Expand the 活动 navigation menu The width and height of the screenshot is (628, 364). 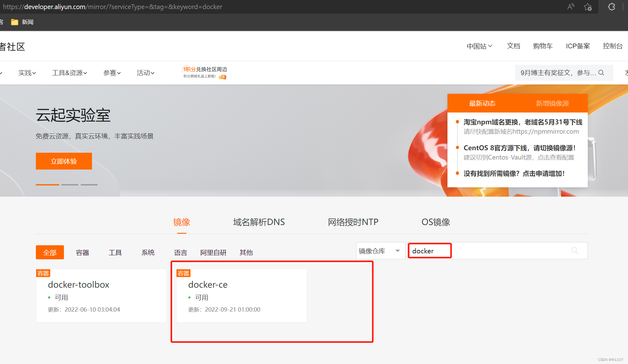(146, 73)
